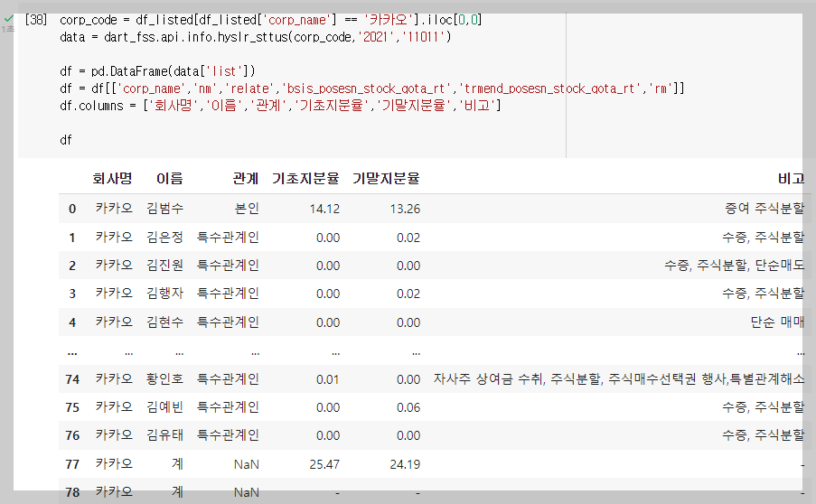Click the 0.06 value in 김예빈 row
The image size is (816, 504).
pos(408,407)
